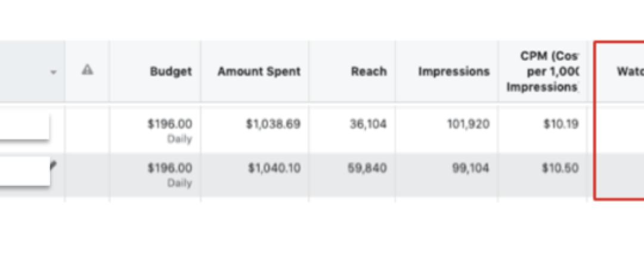
Task: Click the 36,104 reach value
Action: pos(368,124)
